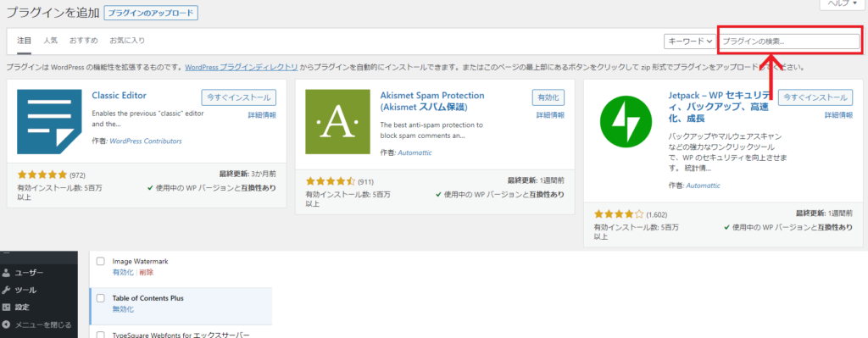Image resolution: width=868 pixels, height=338 pixels.
Task: Open the Automattic author link under Akismet
Action: tap(415, 152)
